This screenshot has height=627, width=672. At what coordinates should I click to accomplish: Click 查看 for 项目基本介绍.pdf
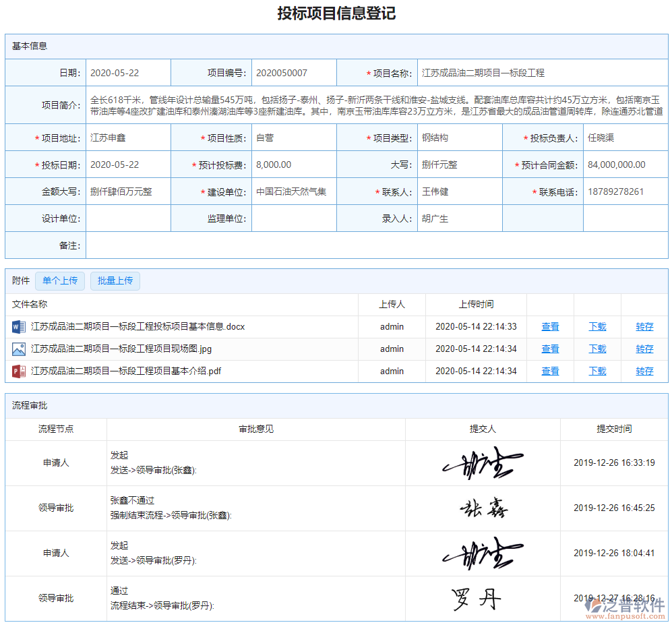(550, 371)
